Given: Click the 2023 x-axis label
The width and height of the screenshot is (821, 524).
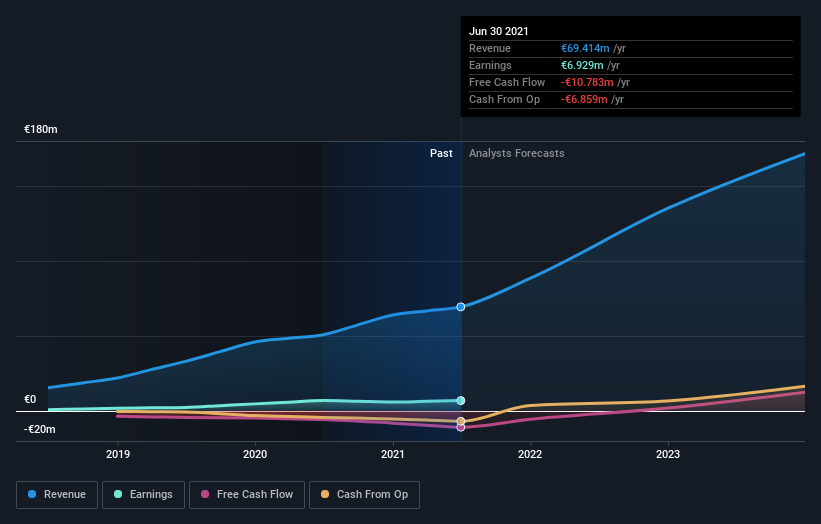Looking at the screenshot, I should tap(668, 454).
